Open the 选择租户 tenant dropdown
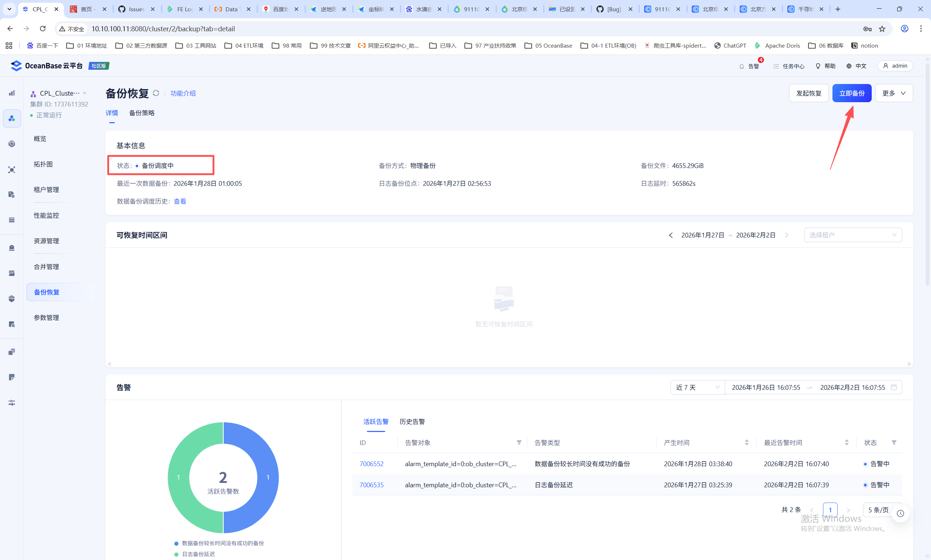Image resolution: width=931 pixels, height=560 pixels. 852,235
